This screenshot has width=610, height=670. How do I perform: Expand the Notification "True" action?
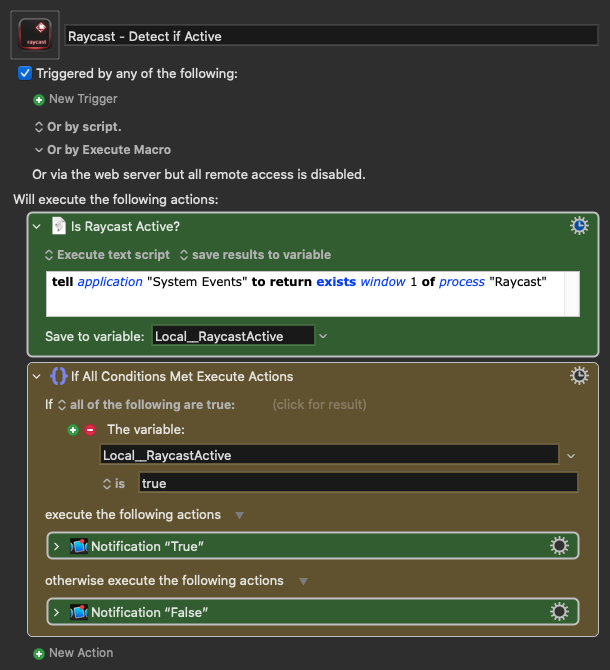[x=56, y=546]
